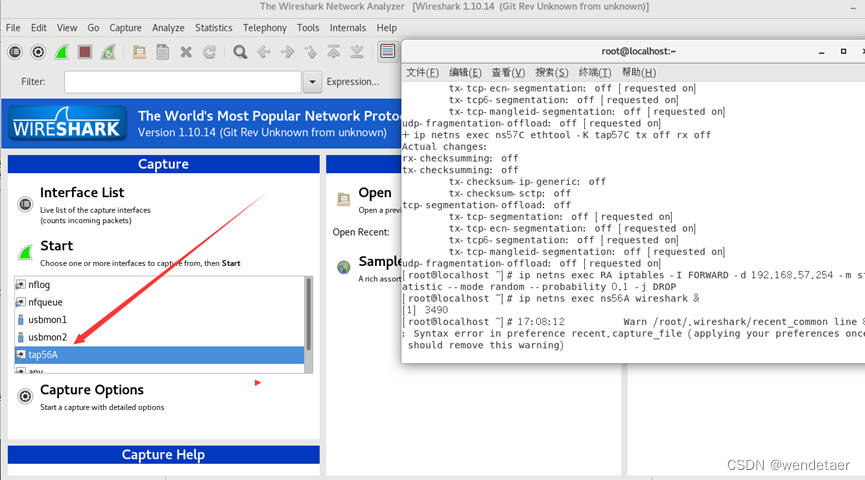
Task: Find a packet magnifier icon
Action: (240, 52)
